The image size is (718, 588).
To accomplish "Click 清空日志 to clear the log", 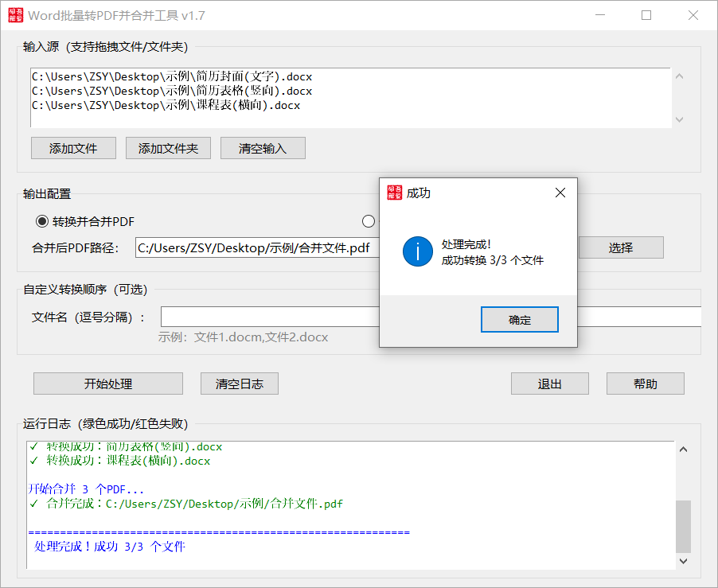I will pyautogui.click(x=239, y=384).
